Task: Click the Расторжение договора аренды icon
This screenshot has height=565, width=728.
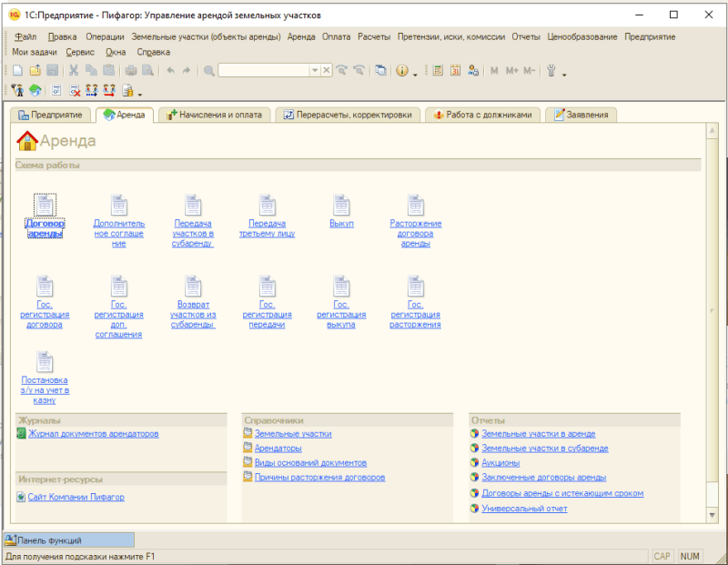Action: (x=416, y=206)
